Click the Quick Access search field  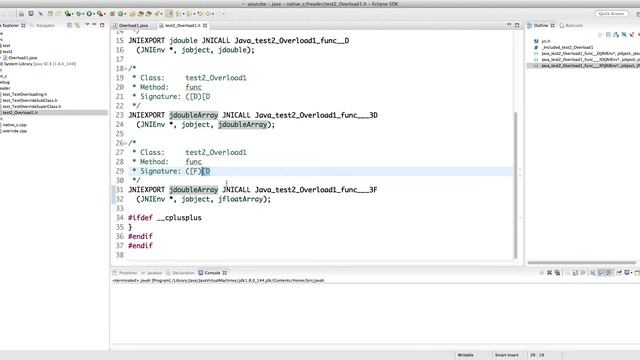pyautogui.click(x=611, y=13)
